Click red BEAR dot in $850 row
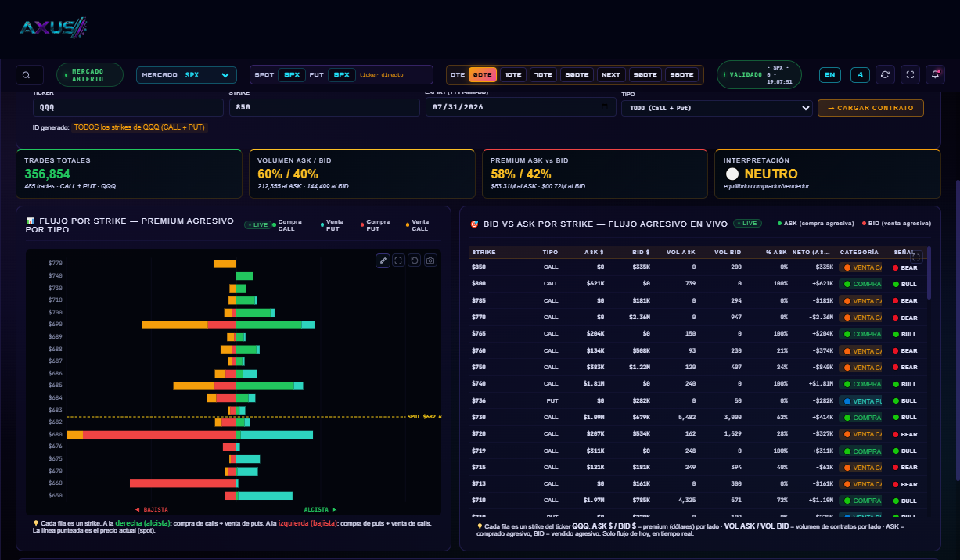 coord(896,267)
